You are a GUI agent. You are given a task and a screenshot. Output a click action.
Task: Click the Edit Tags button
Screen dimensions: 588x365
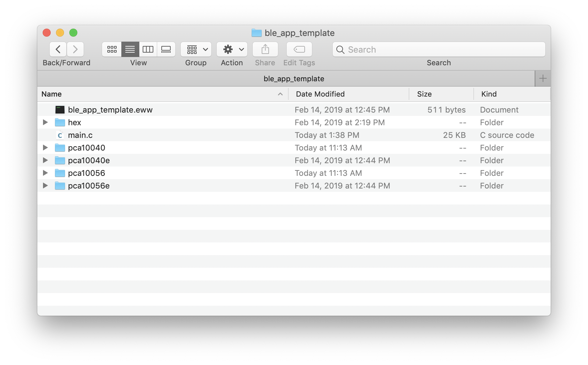(299, 50)
